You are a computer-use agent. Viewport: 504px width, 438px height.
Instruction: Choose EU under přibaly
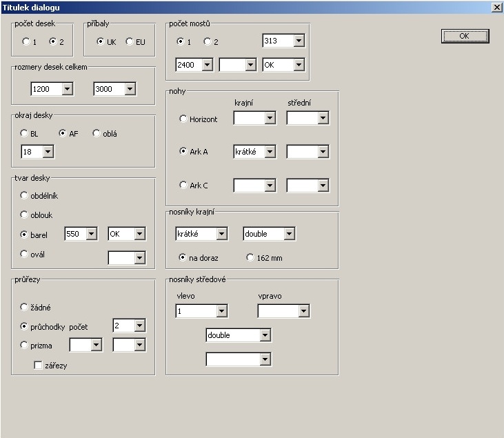click(130, 41)
